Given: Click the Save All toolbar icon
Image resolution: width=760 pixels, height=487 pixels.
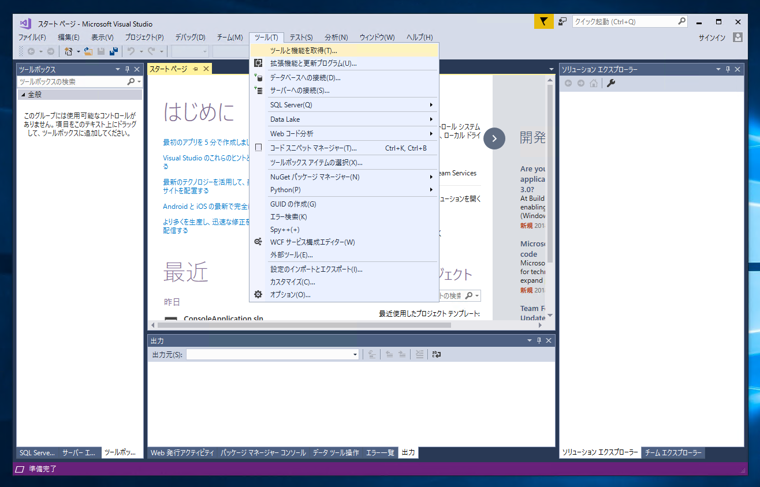Looking at the screenshot, I should point(114,51).
